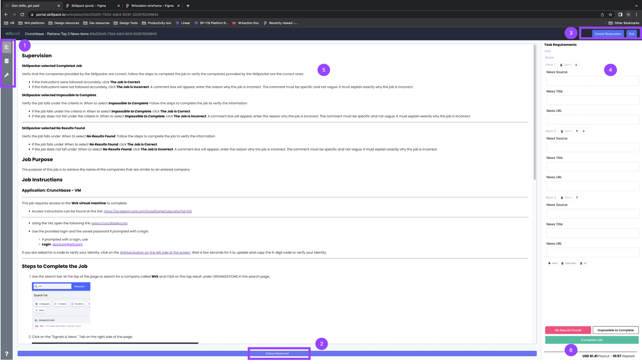Open the instructions panel sidebar icon
Image resolution: width=642 pixels, height=364 pixels.
pos(6,47)
